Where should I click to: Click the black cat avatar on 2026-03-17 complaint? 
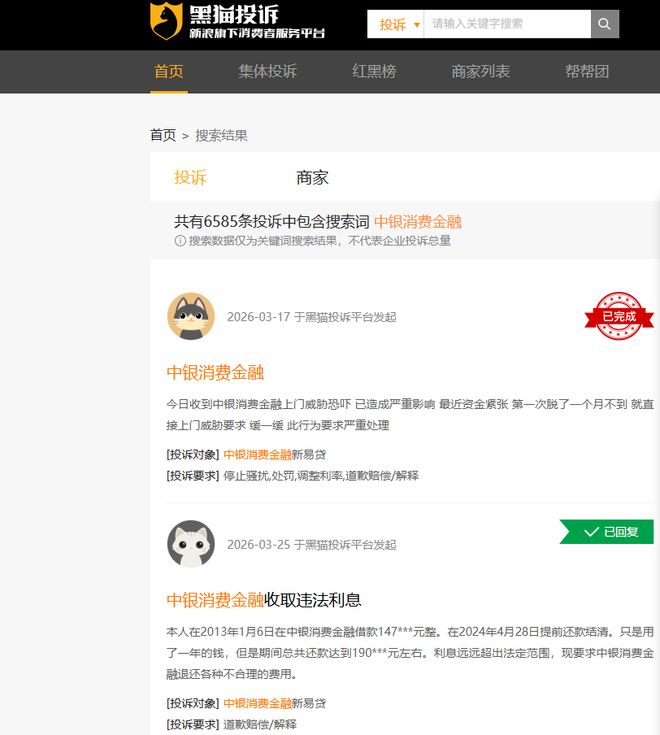191,316
